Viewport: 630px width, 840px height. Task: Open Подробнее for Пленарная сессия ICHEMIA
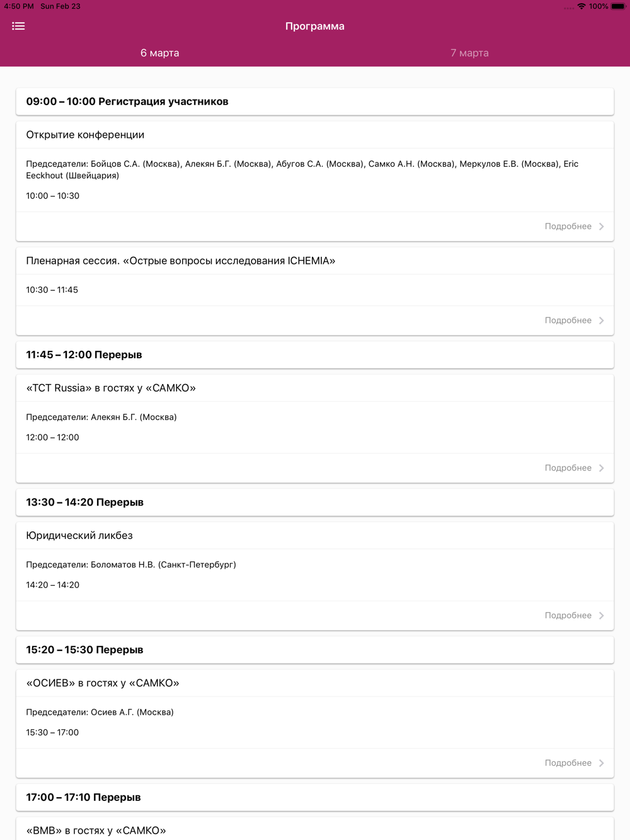tap(568, 321)
